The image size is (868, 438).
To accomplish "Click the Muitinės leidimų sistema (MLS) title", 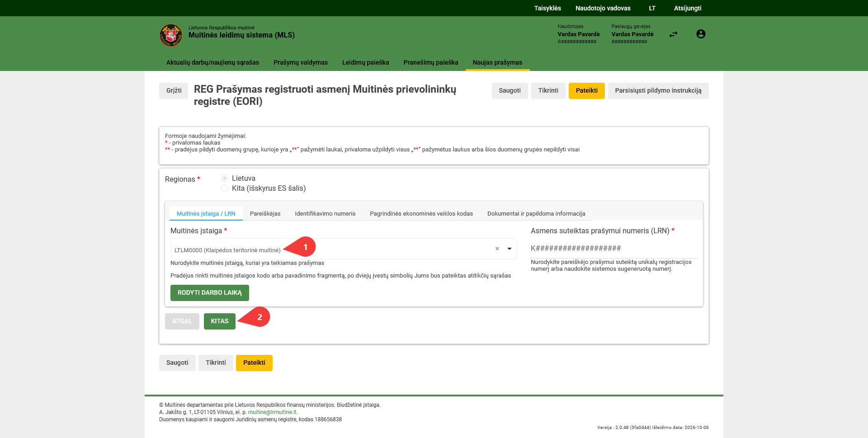I will (x=241, y=35).
